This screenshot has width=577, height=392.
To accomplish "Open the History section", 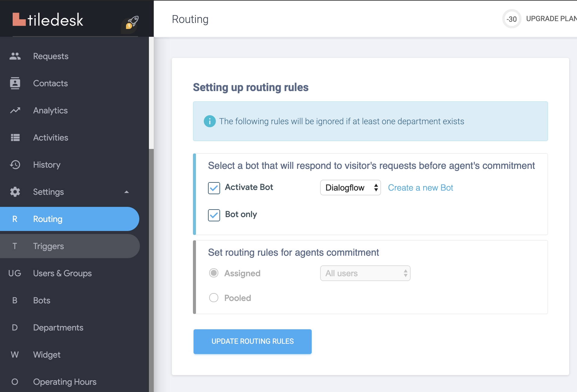I will point(47,165).
